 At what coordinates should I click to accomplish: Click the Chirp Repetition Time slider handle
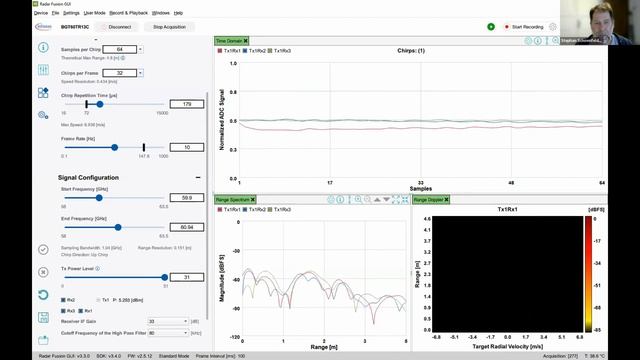tap(100, 104)
